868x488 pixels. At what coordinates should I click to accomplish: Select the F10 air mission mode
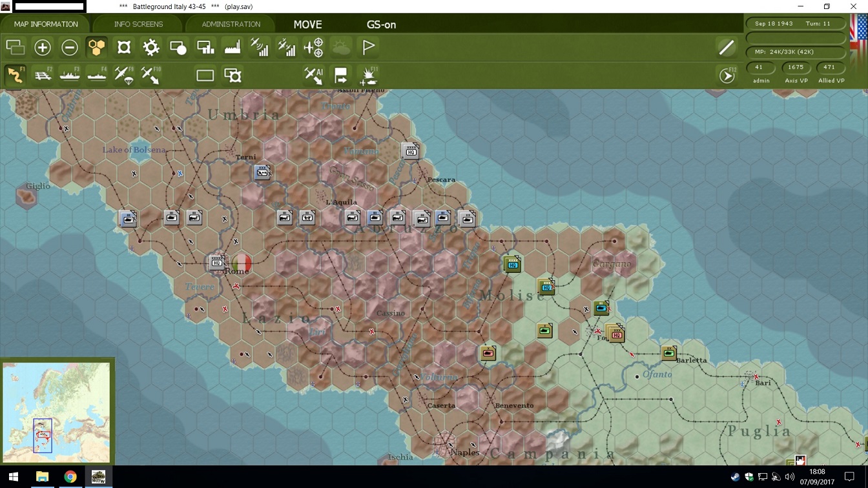(151, 75)
